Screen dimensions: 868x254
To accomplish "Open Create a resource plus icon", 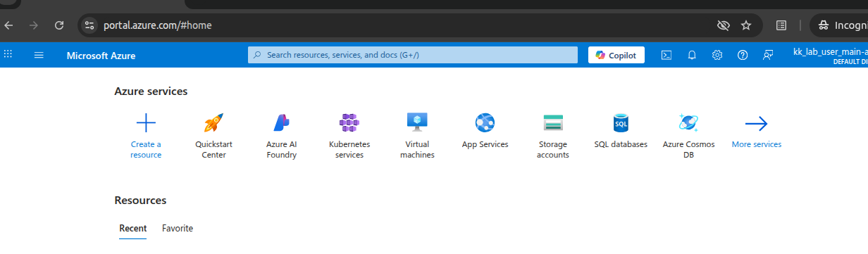I will point(146,123).
